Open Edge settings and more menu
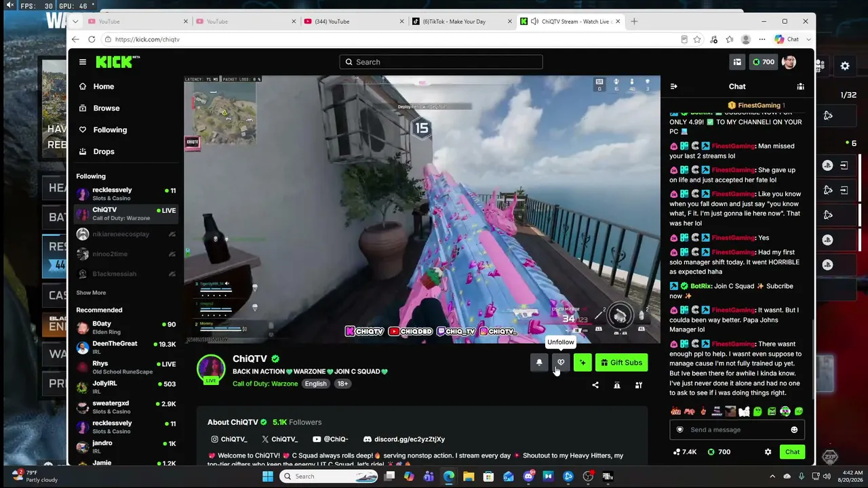Screen dimensions: 868x488 click(x=762, y=39)
